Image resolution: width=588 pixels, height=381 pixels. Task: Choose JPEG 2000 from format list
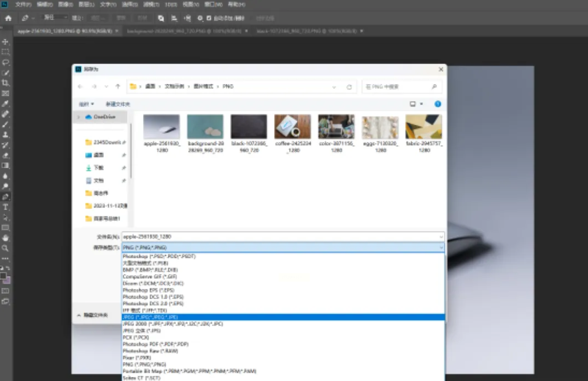172,324
